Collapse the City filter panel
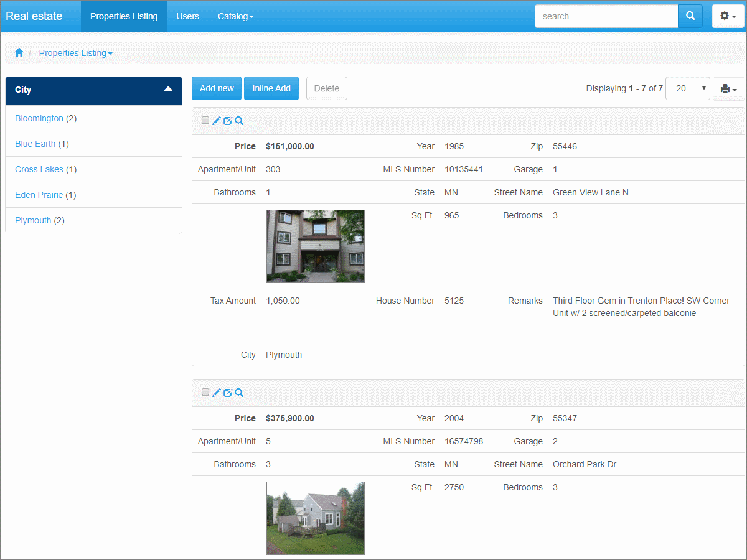Image resolution: width=747 pixels, height=560 pixels. [x=167, y=90]
